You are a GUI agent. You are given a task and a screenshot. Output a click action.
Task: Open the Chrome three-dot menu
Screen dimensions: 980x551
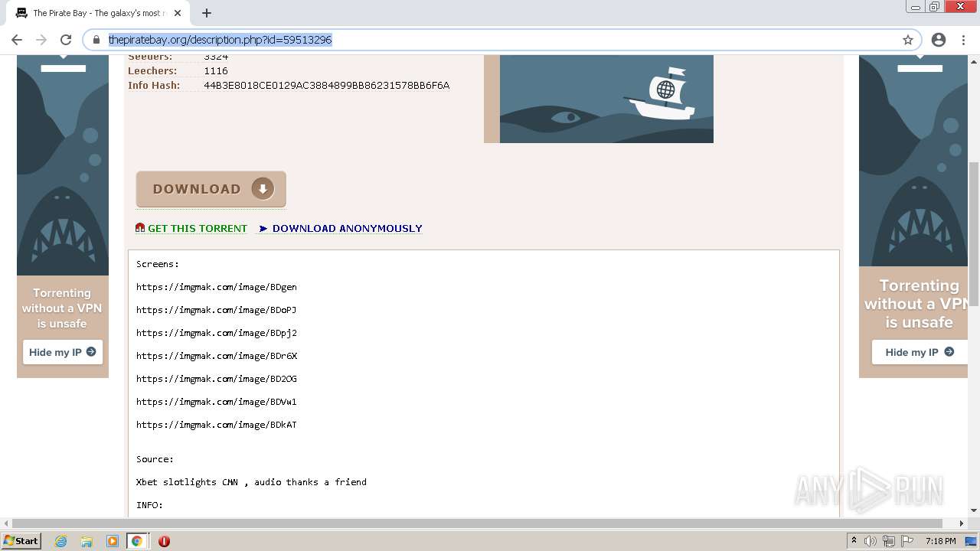(x=963, y=40)
